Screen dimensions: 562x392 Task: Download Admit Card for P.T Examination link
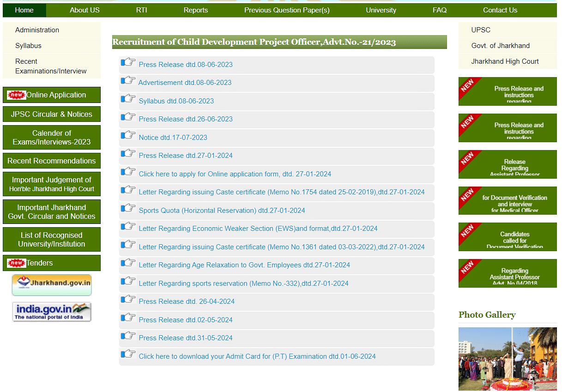click(257, 356)
